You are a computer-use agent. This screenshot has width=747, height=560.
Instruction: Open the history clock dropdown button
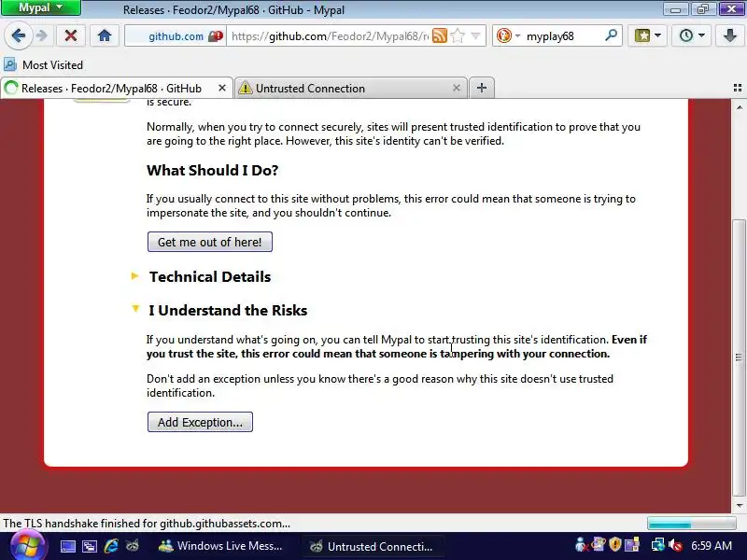(x=691, y=35)
